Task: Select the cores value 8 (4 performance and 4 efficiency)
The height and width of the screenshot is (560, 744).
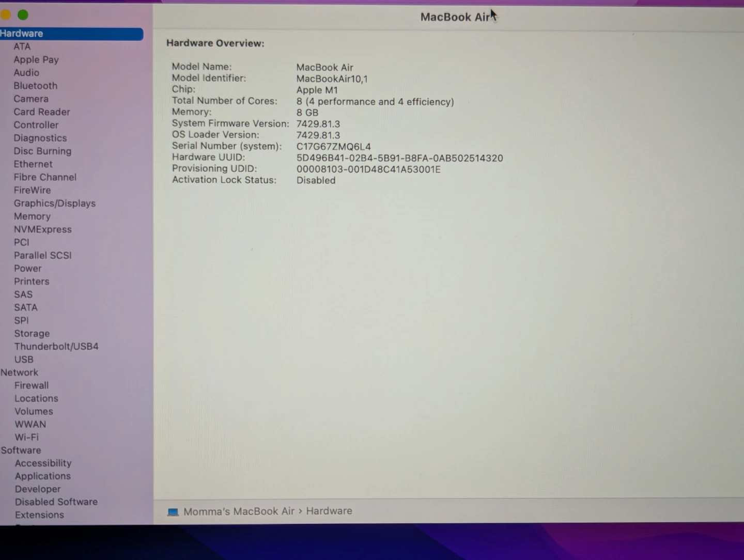Action: (375, 102)
